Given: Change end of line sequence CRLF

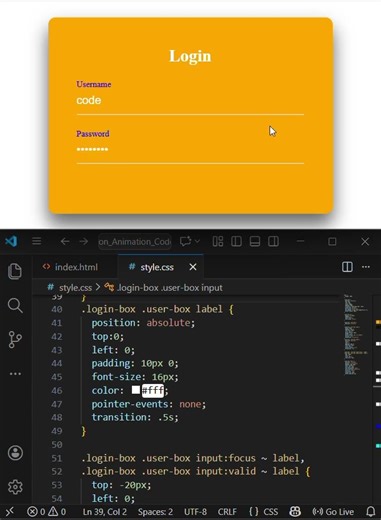Looking at the screenshot, I should (x=227, y=512).
